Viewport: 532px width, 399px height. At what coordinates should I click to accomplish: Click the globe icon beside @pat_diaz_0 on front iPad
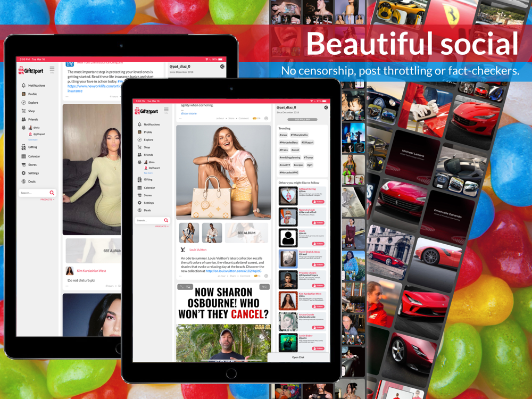326,107
